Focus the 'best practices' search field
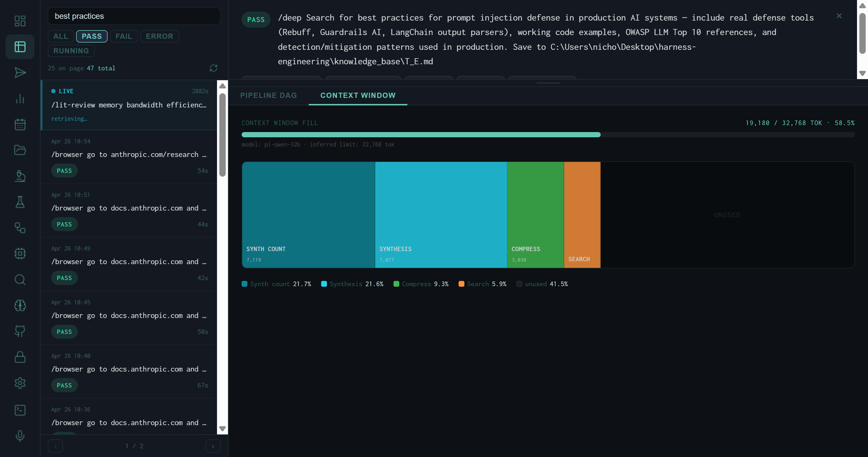Screen dimensions: 868x457 134,16
